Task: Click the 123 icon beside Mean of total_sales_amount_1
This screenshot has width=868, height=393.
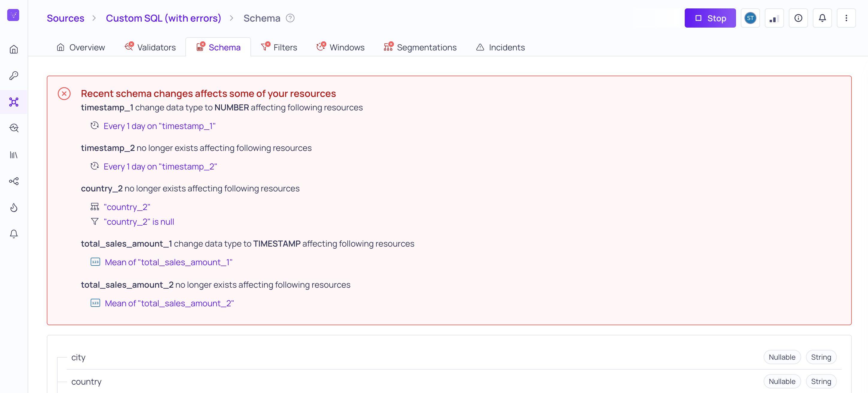Action: pyautogui.click(x=95, y=262)
